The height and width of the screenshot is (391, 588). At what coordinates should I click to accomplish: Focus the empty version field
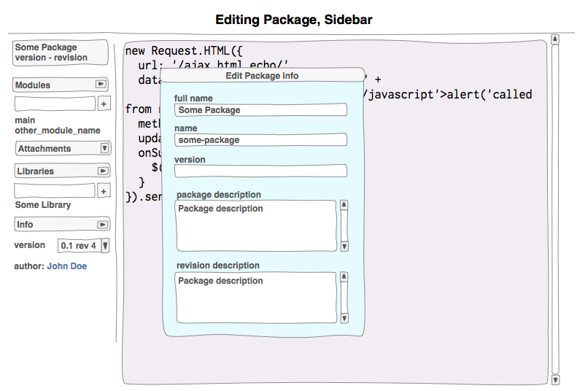[260, 171]
